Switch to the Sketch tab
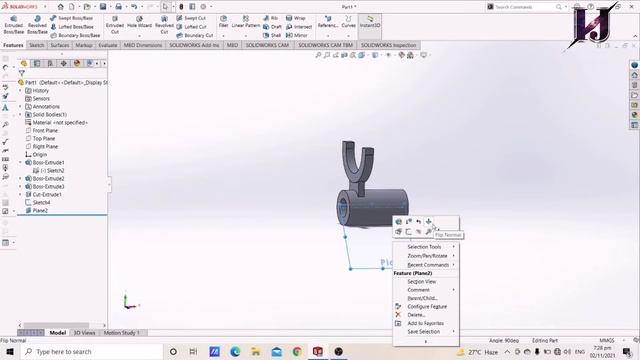640x360 pixels. point(36,45)
